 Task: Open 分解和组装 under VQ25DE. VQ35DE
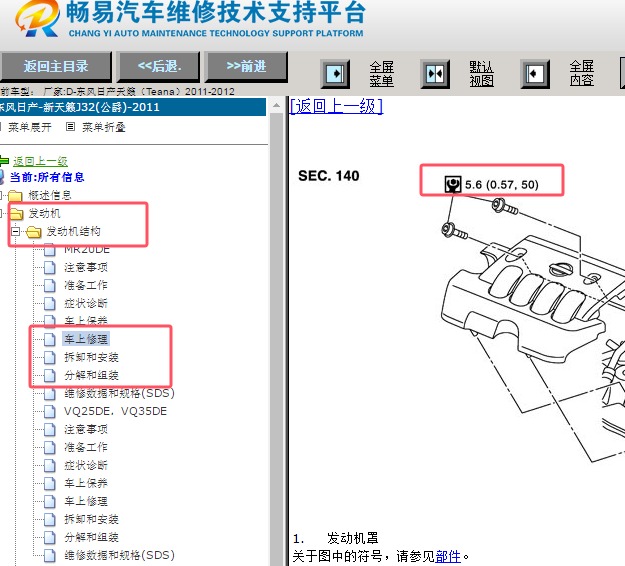tap(91, 537)
